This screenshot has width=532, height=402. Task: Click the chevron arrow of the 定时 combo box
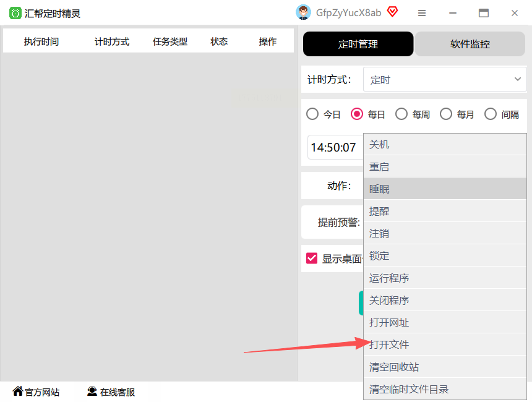(x=517, y=79)
